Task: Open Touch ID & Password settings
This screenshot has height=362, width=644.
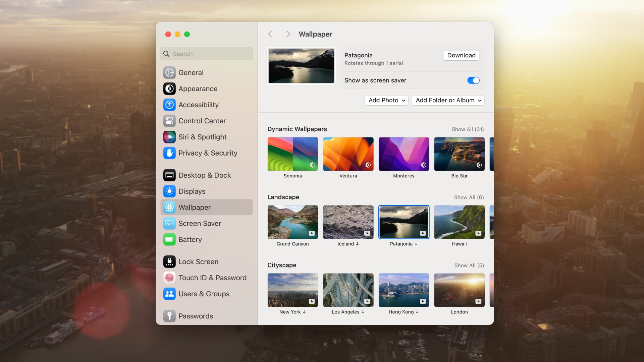Action: click(x=207, y=278)
